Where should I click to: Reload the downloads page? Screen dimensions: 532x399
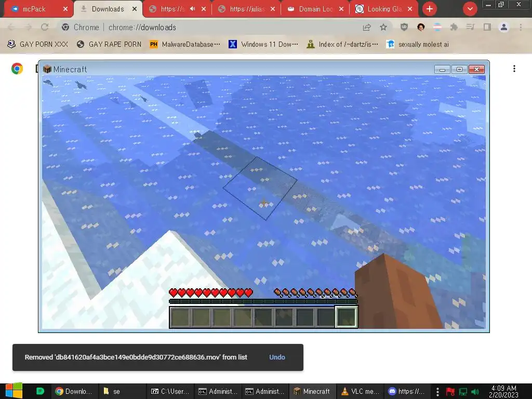(45, 27)
